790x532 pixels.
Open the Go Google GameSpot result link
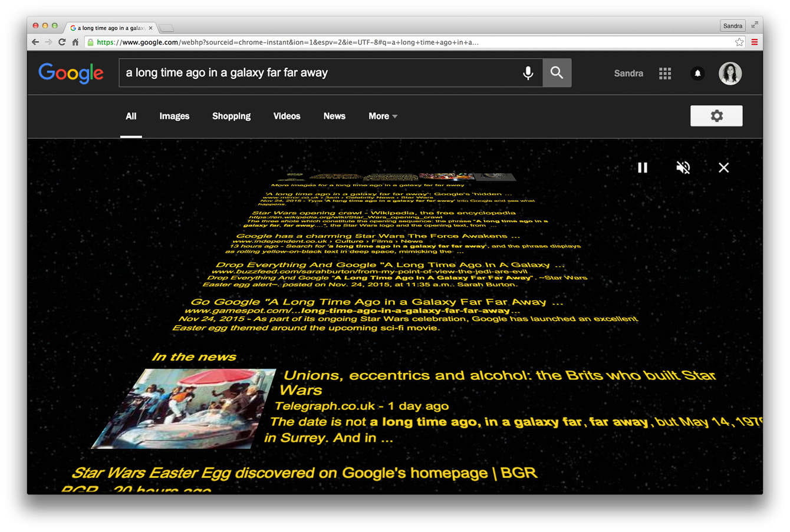[376, 302]
